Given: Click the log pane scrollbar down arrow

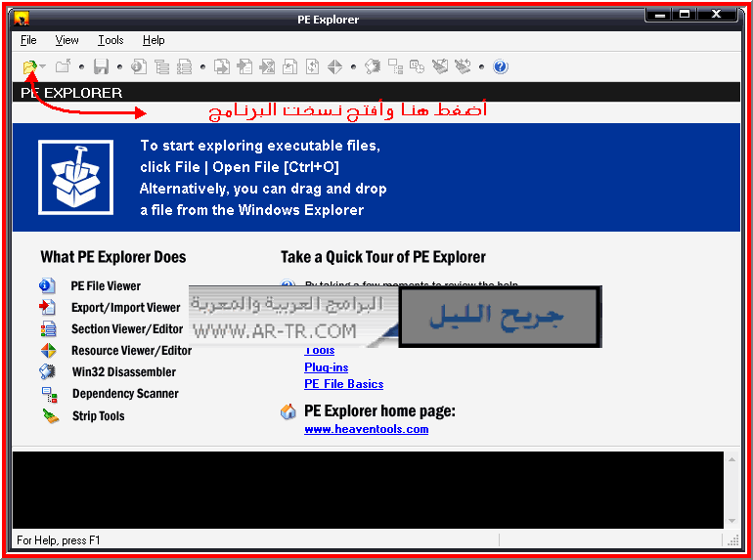Looking at the screenshot, I should pos(731,521).
